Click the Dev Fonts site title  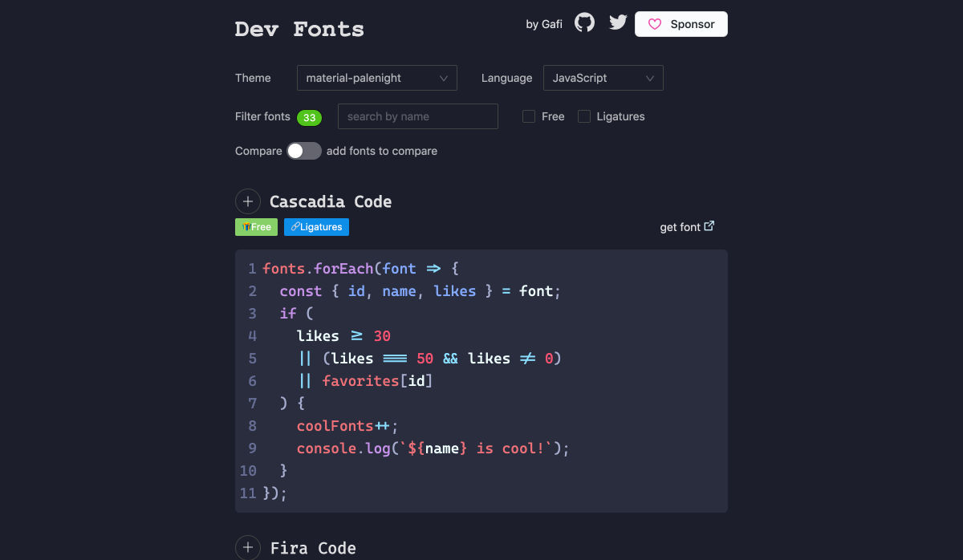[299, 29]
